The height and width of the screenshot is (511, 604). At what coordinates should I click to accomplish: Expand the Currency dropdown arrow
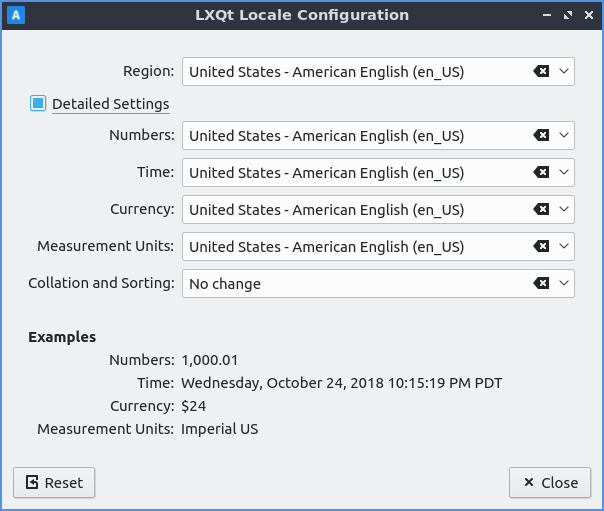[x=564, y=210]
